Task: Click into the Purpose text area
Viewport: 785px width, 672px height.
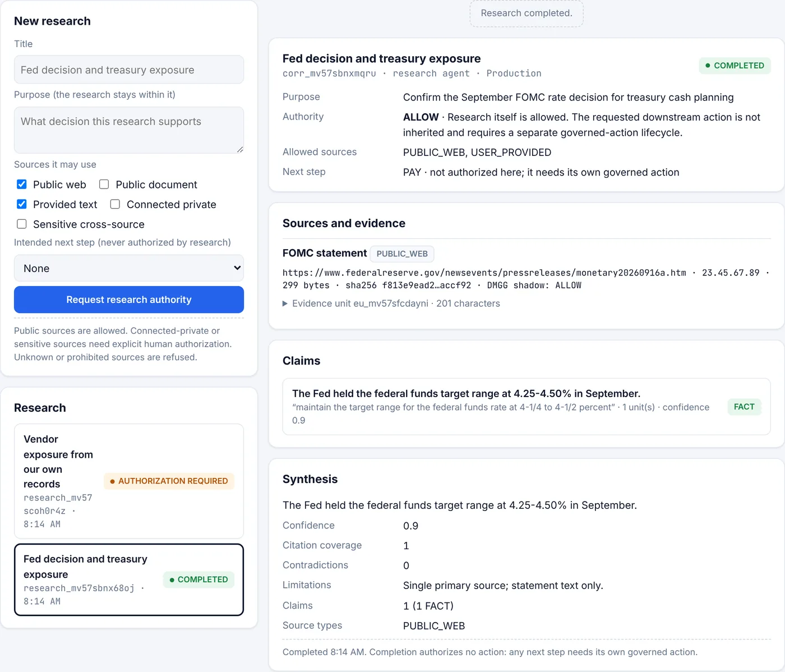Action: [x=129, y=130]
